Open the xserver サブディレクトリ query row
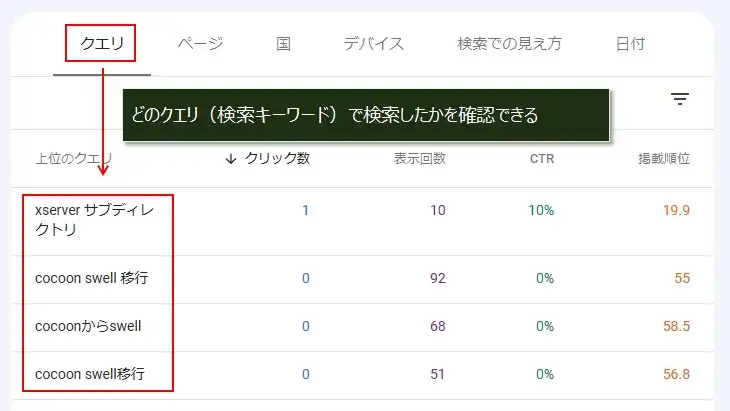The width and height of the screenshot is (730, 411). [362, 222]
